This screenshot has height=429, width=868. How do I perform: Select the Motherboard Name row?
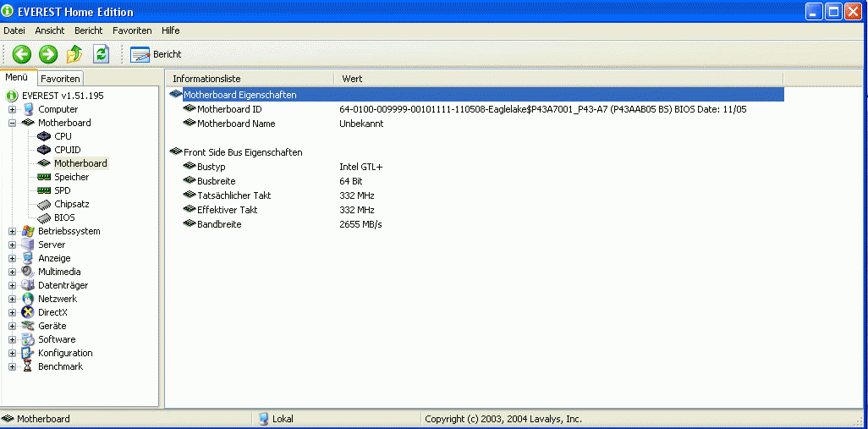point(476,124)
